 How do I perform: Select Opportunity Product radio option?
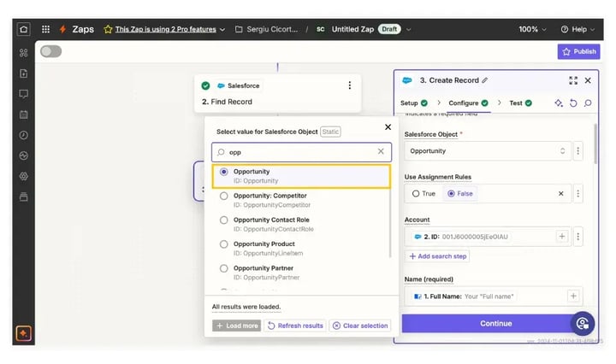point(223,244)
